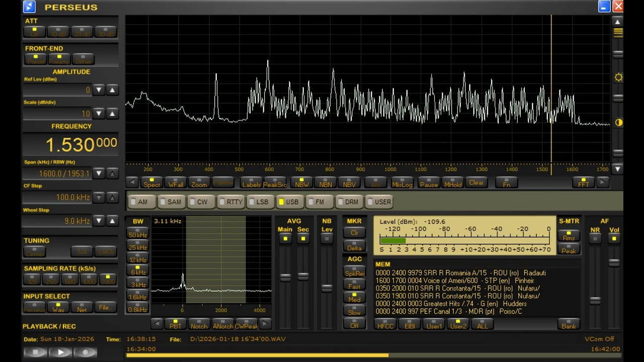Toggle the Preamp front-end option

(59, 59)
